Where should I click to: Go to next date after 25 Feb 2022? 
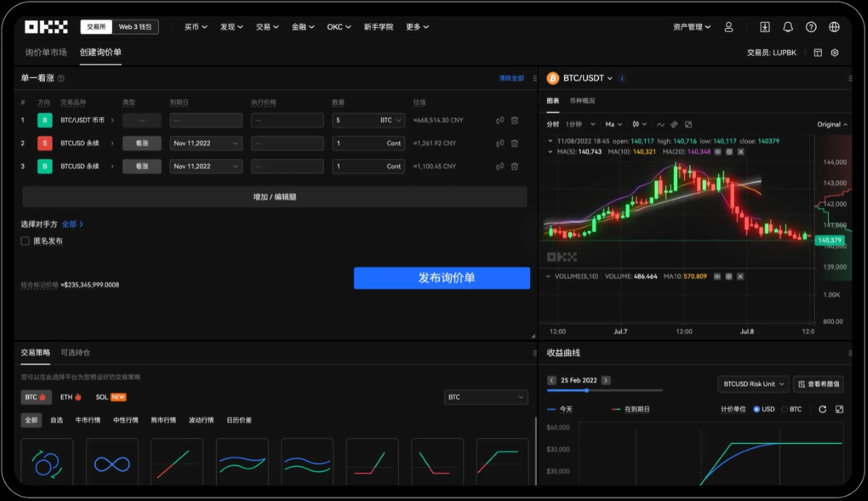pos(606,380)
